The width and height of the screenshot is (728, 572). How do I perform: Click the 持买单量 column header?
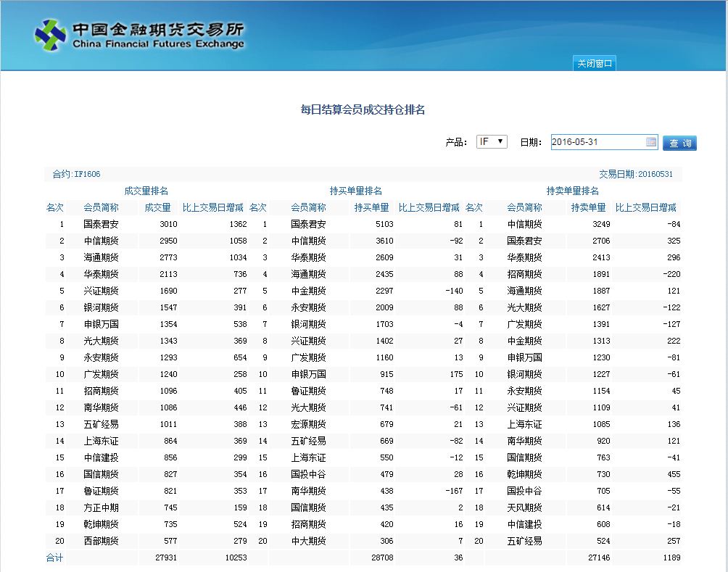pyautogui.click(x=371, y=207)
